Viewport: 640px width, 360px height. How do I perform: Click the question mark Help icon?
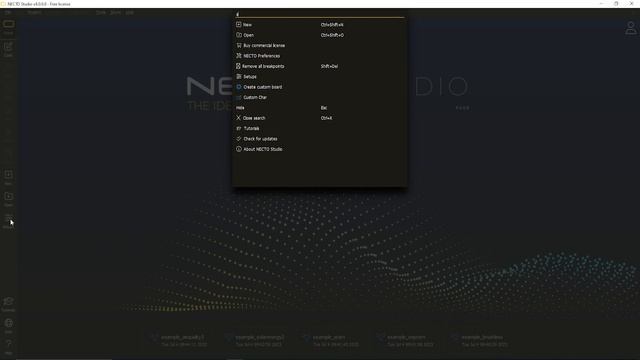(8, 344)
